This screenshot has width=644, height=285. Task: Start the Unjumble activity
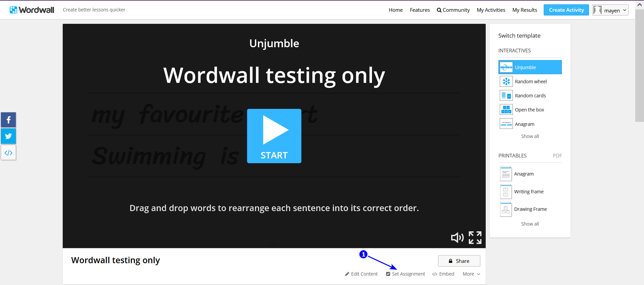click(274, 136)
